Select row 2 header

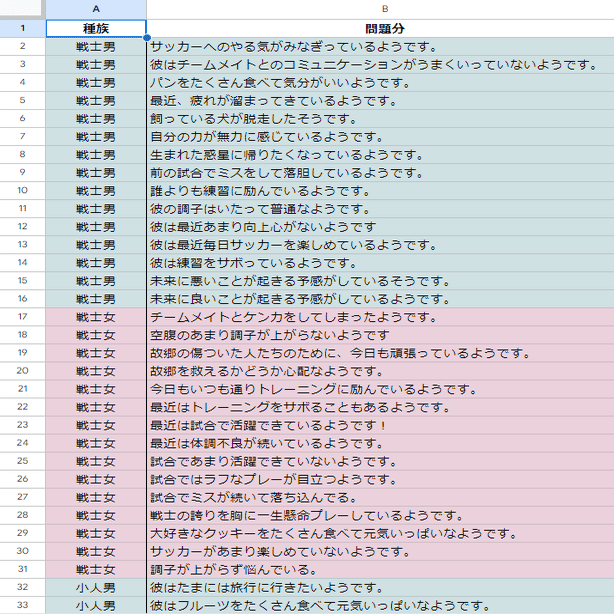(23, 47)
